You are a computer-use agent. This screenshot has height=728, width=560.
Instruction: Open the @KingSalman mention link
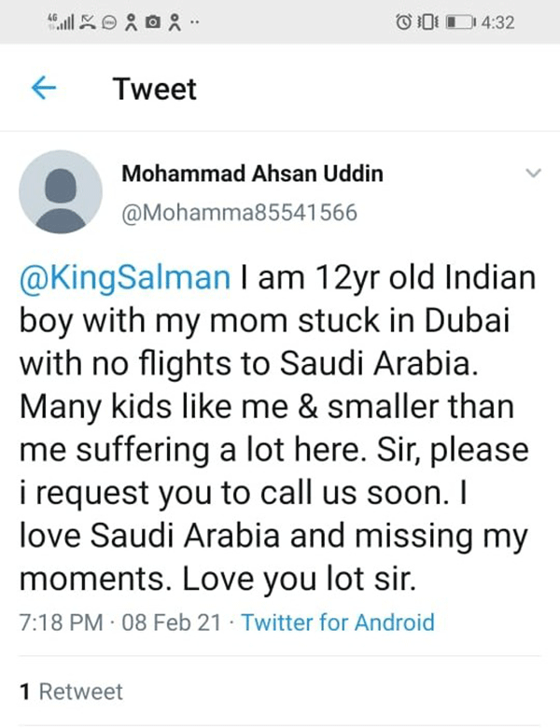(x=123, y=279)
